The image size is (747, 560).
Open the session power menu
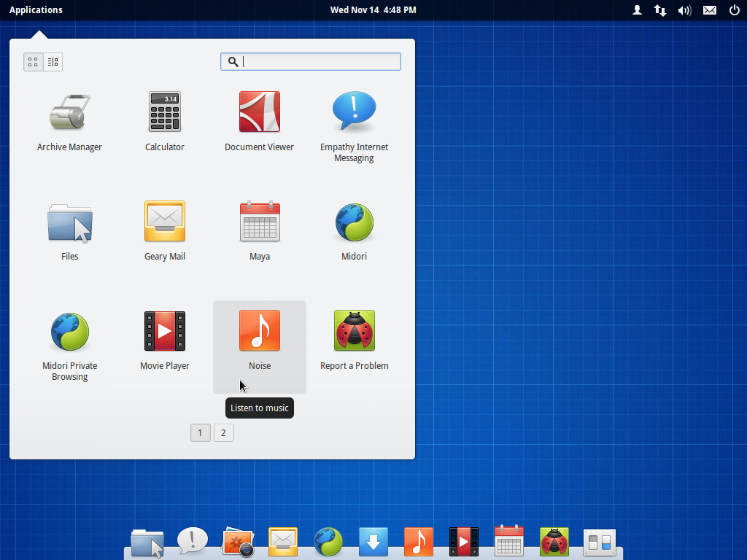(734, 10)
